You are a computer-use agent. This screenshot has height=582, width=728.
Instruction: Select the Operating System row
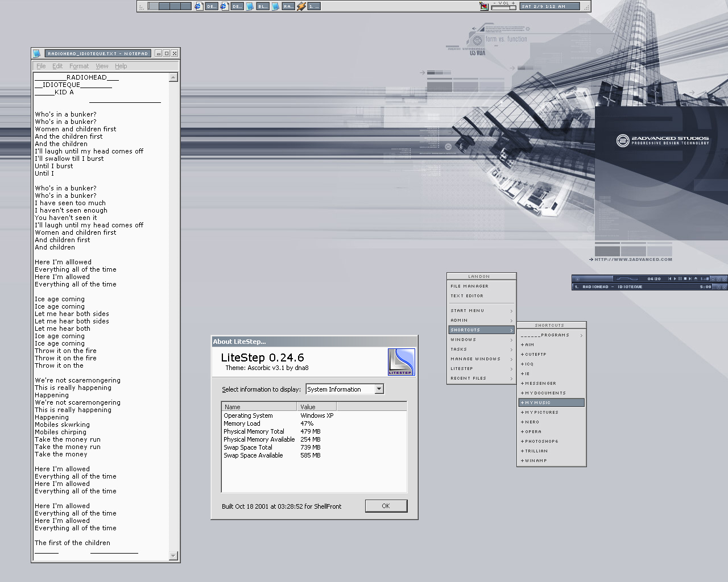coord(314,415)
